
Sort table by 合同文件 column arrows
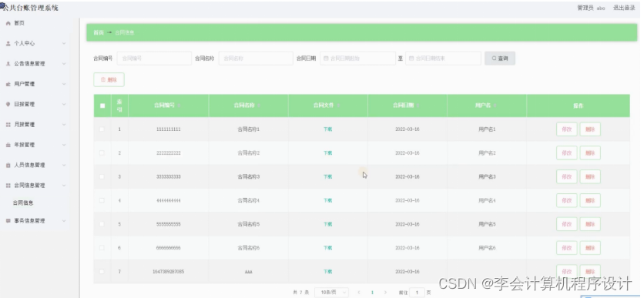pos(338,105)
